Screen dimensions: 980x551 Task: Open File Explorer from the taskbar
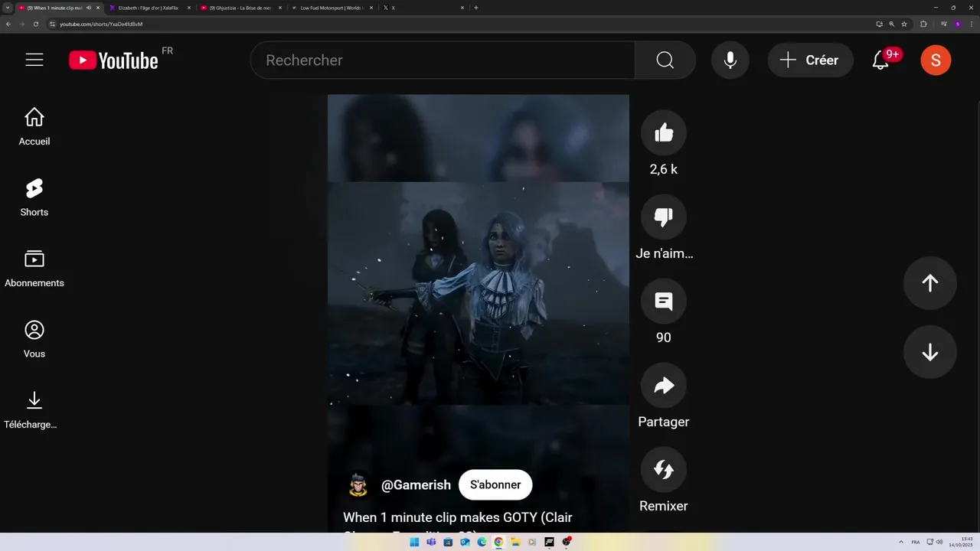point(515,542)
